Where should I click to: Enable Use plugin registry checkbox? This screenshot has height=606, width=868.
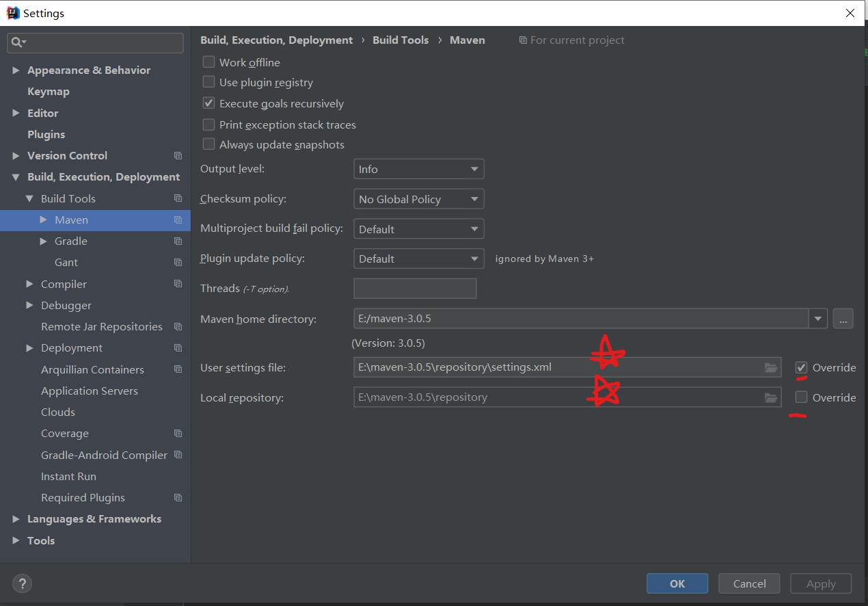point(209,82)
